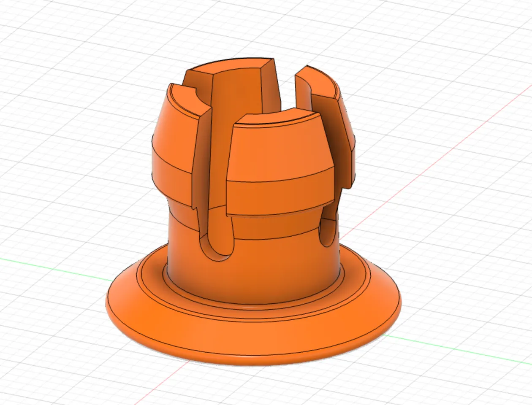This screenshot has width=532, height=405.
Task: Click the right snap-fit clip arm
Action: [x=334, y=127]
